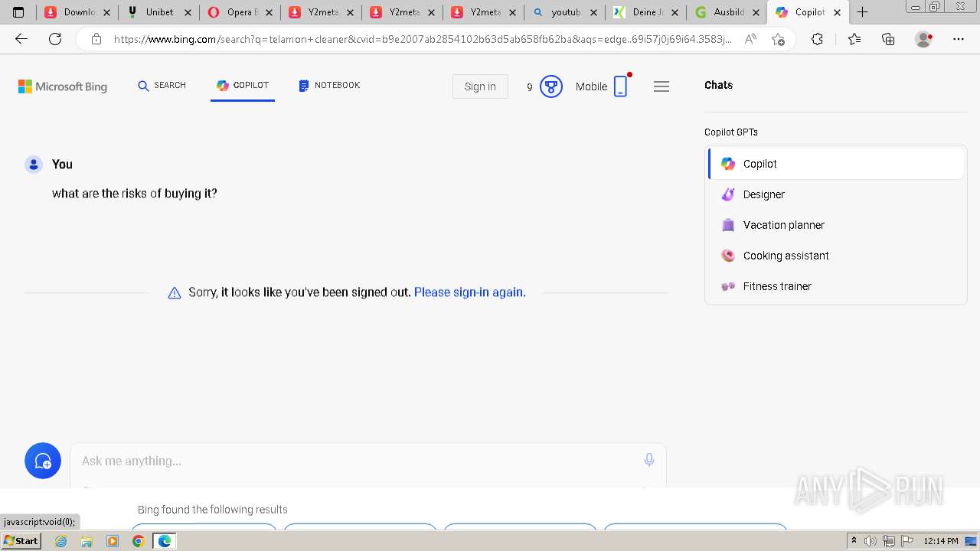
Task: Add this page to favorites star
Action: (x=778, y=39)
